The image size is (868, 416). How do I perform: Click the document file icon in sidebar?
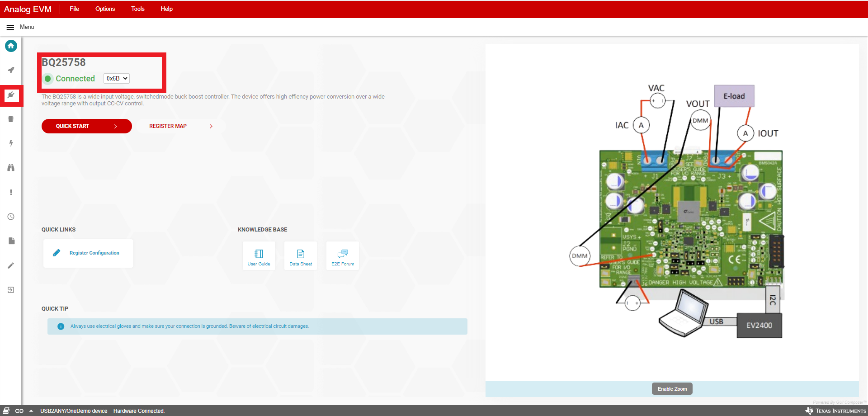click(x=11, y=241)
